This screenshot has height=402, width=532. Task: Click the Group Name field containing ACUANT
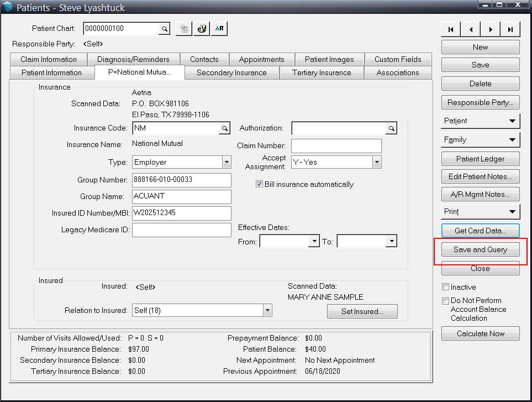click(182, 197)
